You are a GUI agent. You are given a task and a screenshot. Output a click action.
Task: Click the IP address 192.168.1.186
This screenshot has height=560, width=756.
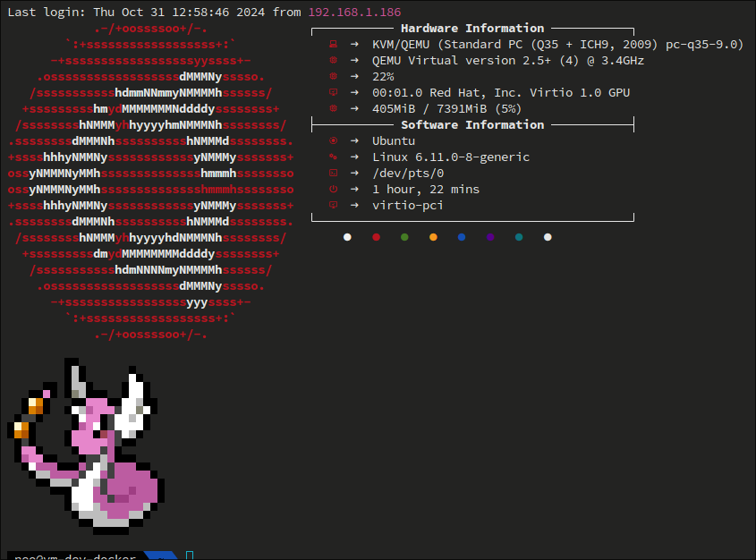tap(354, 12)
